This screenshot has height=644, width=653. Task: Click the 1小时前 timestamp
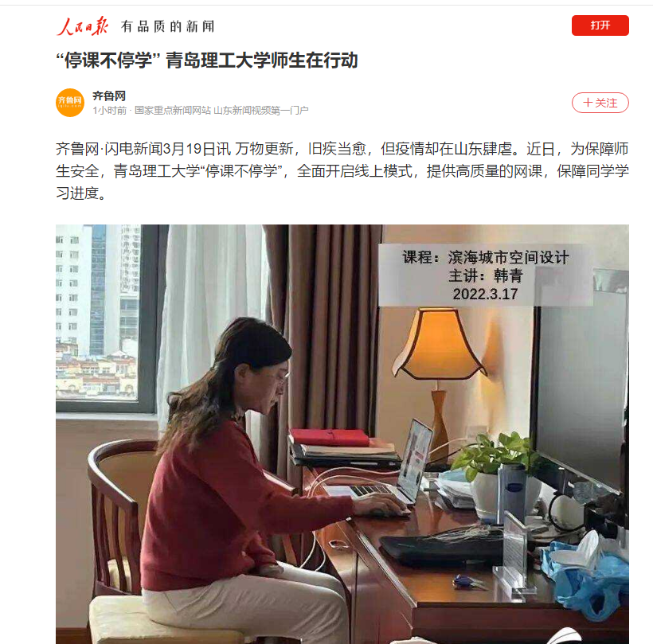pos(110,111)
